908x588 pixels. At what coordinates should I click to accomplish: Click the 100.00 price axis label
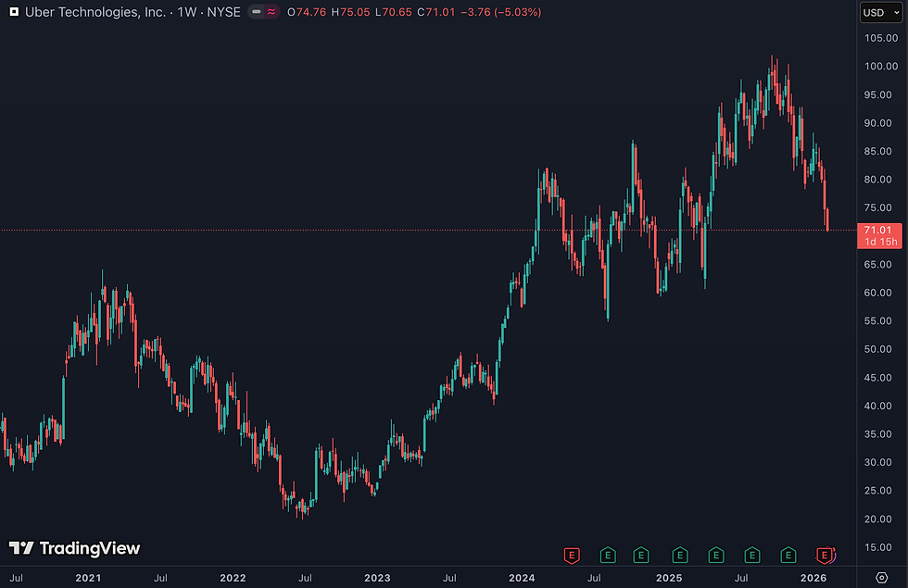pyautogui.click(x=881, y=67)
